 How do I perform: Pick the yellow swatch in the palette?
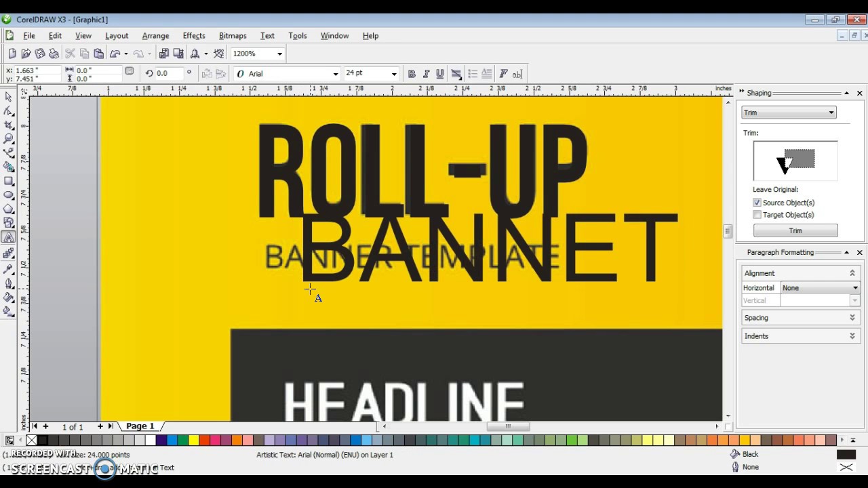[x=194, y=441]
